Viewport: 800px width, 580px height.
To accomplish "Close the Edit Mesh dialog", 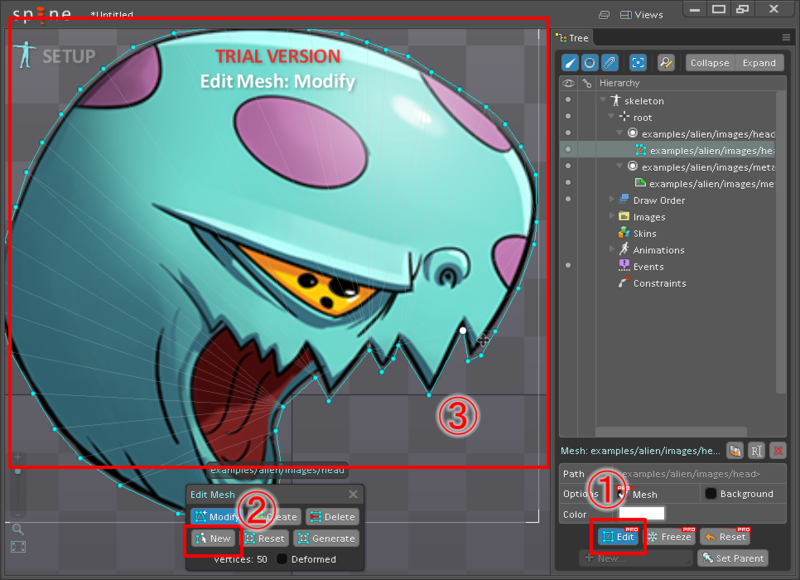I will (353, 494).
